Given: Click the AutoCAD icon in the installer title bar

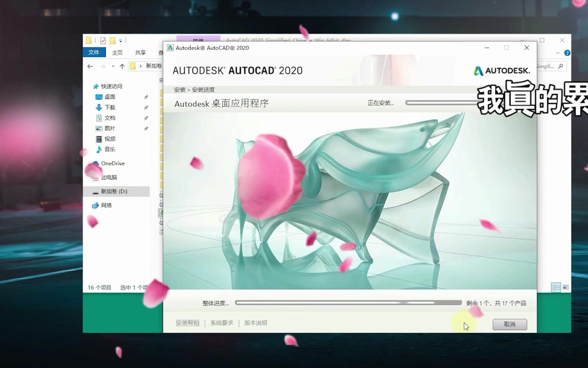Looking at the screenshot, I should click(x=170, y=48).
